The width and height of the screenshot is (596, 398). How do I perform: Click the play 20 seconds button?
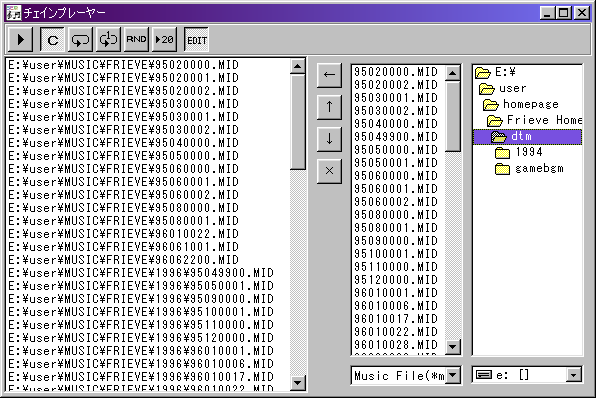pos(165,39)
